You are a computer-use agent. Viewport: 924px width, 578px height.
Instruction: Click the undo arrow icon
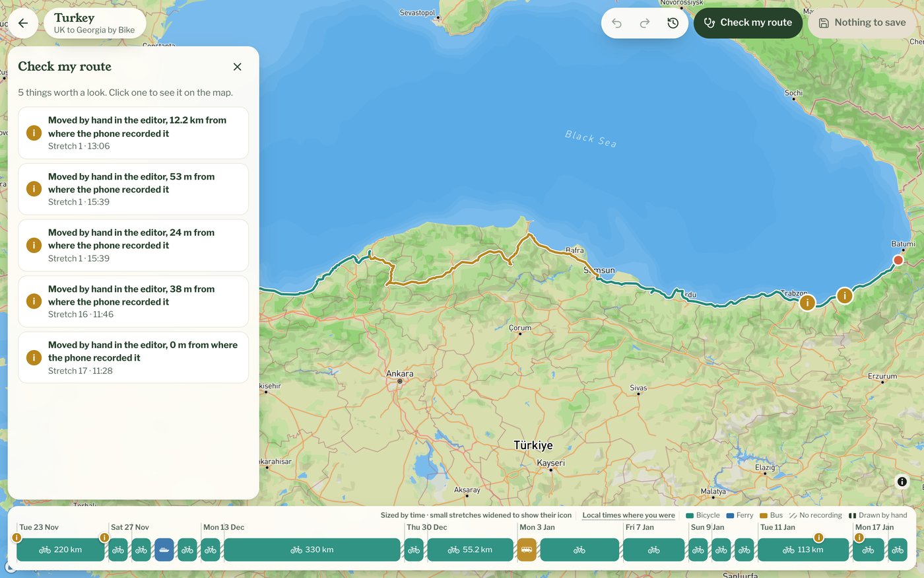[x=616, y=23]
